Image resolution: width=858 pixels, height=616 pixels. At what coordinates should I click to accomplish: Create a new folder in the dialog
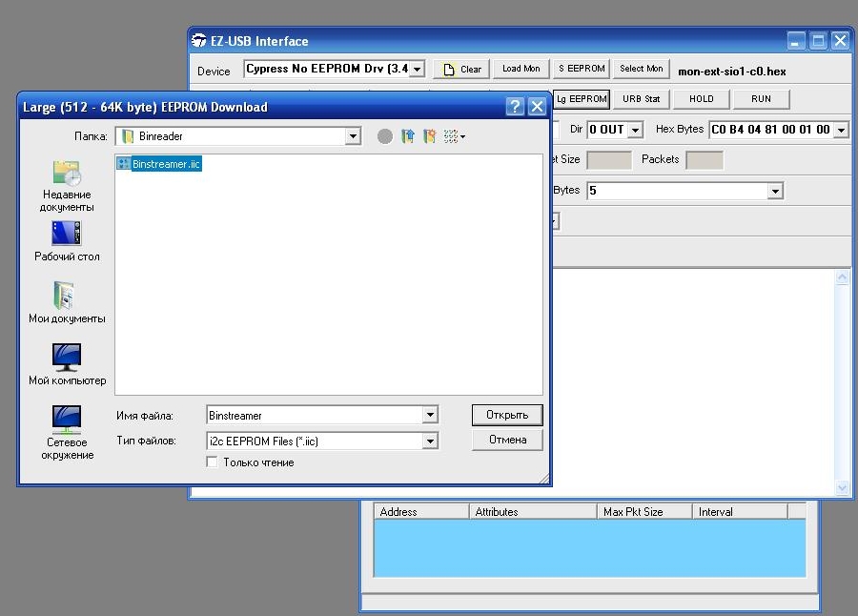pos(430,136)
